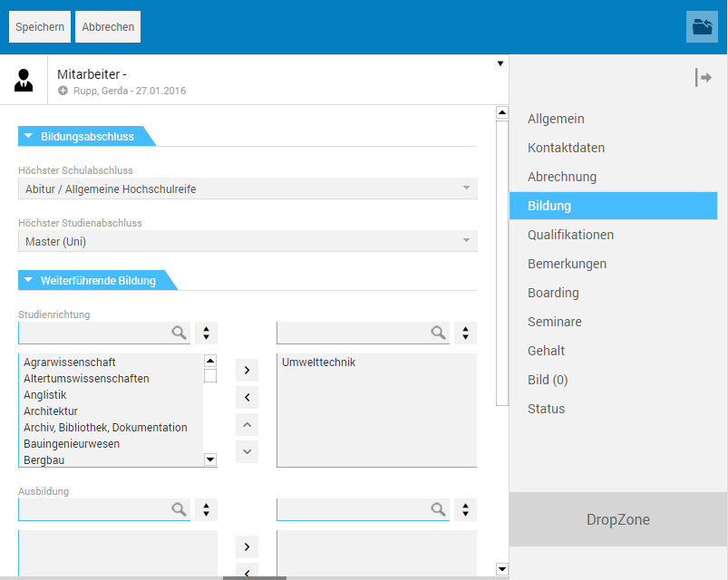Click right Ausbildung search magnifier icon
This screenshot has height=580, width=728.
click(438, 509)
